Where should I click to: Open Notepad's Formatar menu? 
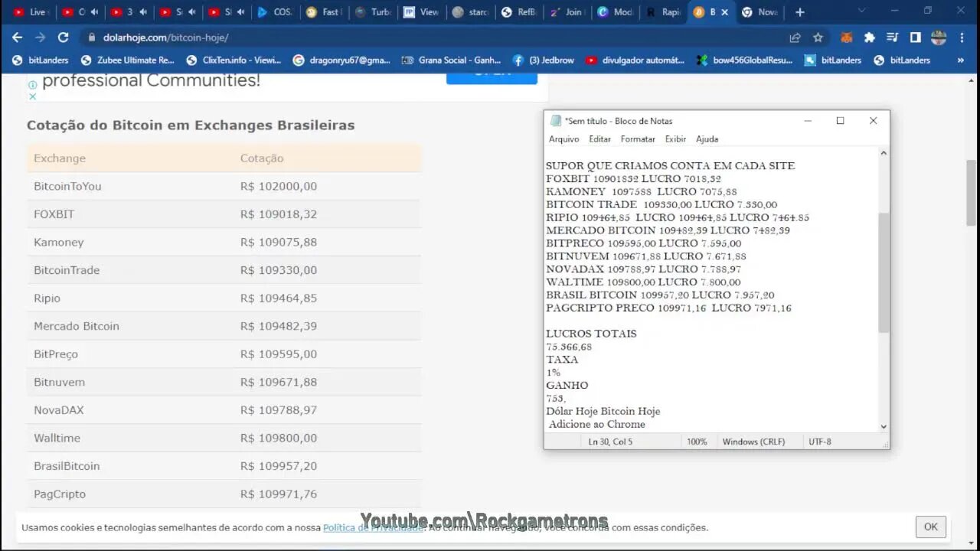638,139
